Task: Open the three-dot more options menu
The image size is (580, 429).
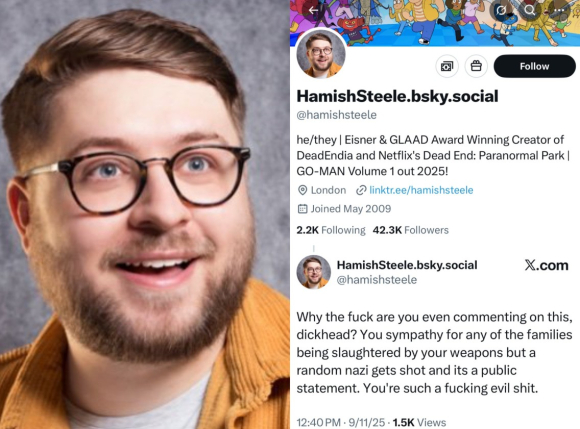Action: click(561, 10)
